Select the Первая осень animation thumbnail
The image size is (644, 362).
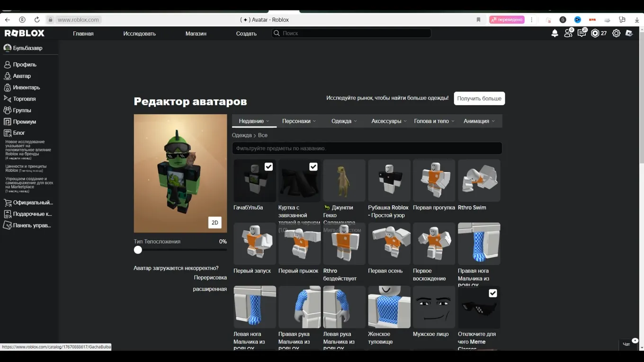click(389, 244)
